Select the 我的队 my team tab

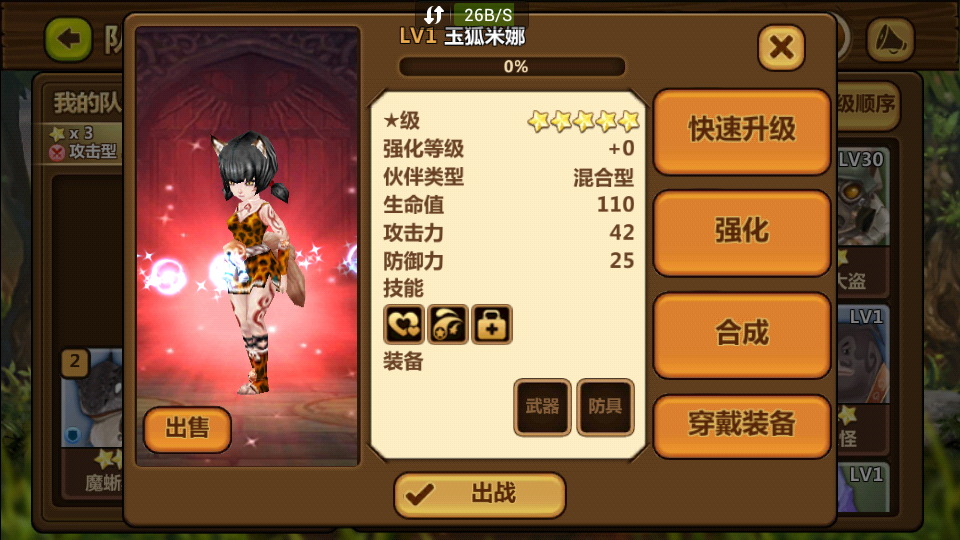85,102
